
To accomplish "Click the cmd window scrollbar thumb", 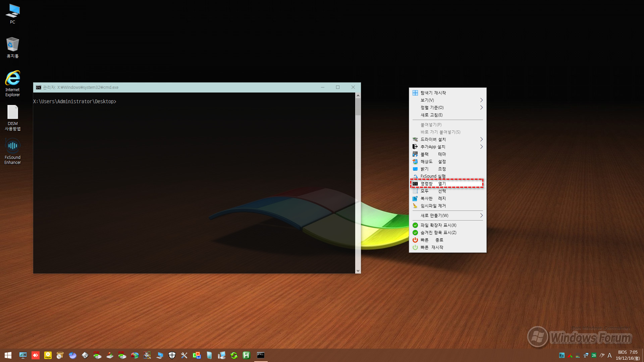I will pos(358,107).
